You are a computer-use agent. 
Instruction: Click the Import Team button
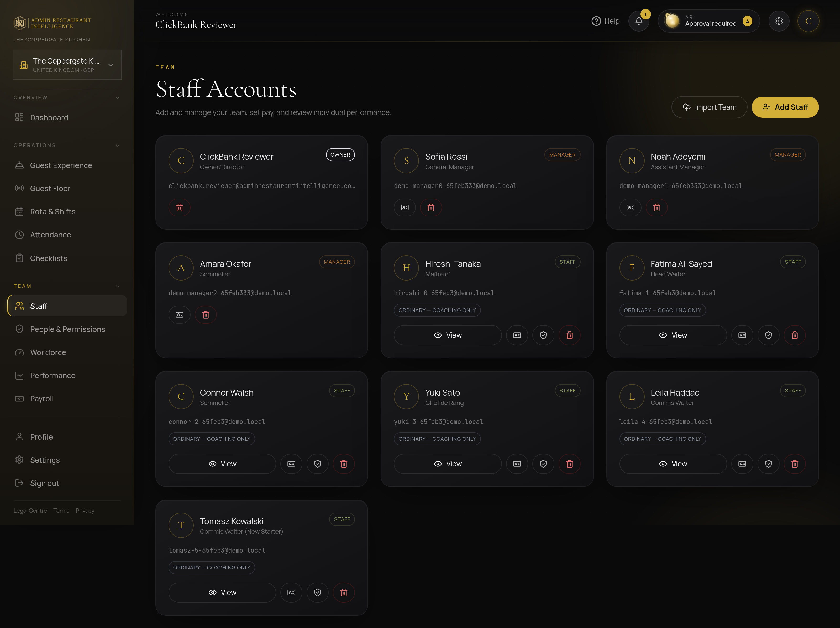pos(709,107)
